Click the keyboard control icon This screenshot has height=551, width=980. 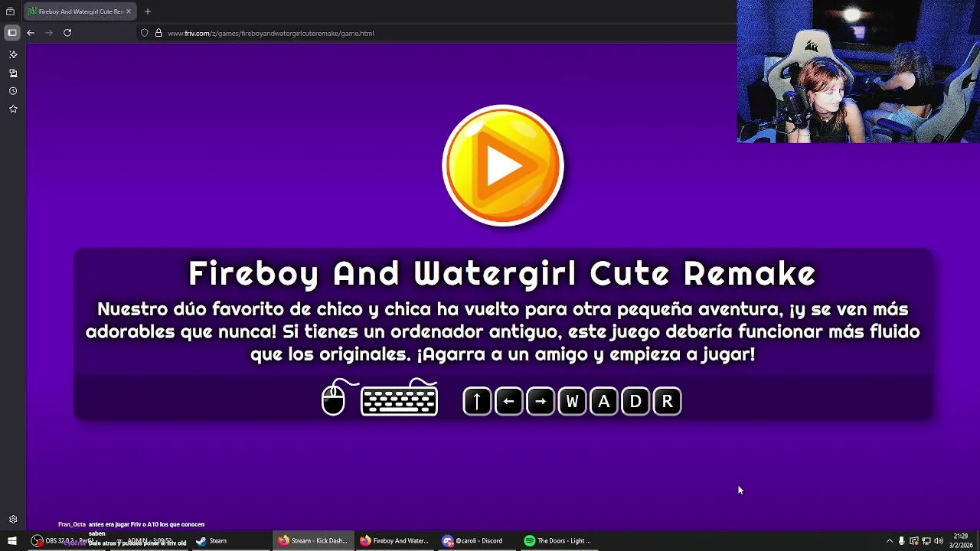pos(399,399)
